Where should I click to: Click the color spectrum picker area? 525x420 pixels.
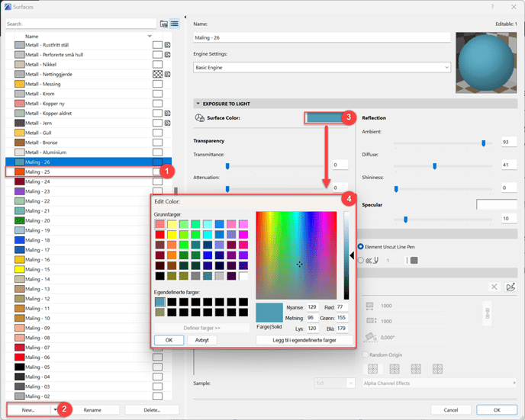tap(296, 255)
